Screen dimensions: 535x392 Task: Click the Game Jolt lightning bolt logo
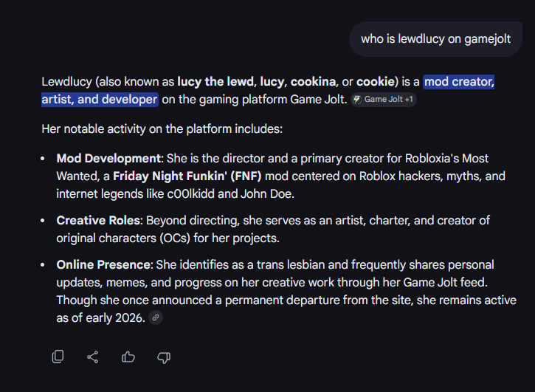pyautogui.click(x=357, y=100)
